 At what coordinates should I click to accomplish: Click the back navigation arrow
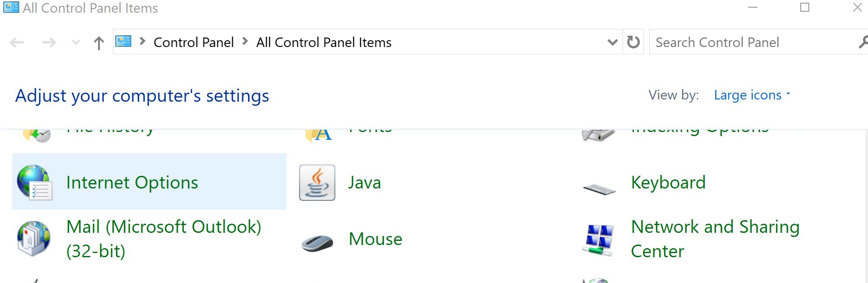tap(17, 42)
